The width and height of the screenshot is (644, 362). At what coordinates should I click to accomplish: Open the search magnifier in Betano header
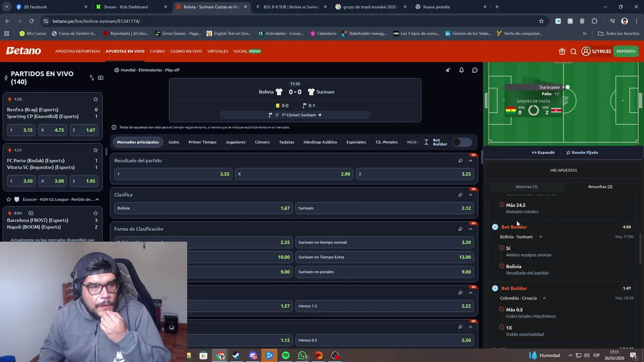pos(574,51)
